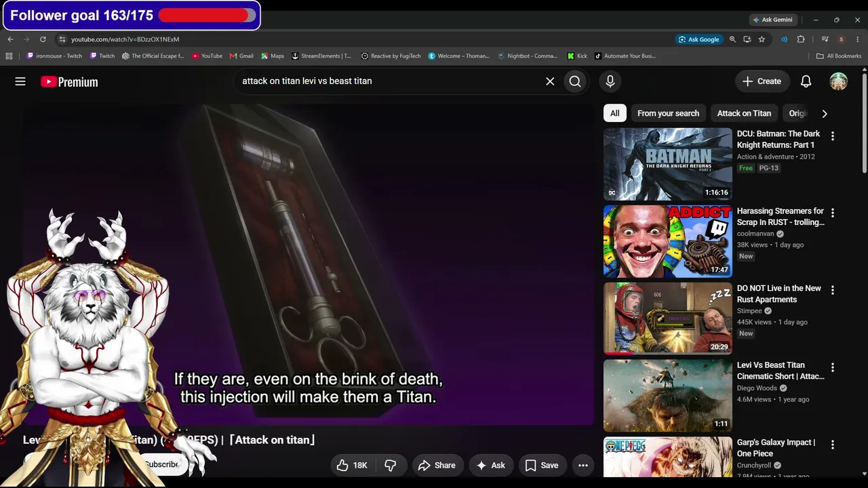The image size is (868, 488).
Task: Open options for Batman Dark Knight Returns
Action: [833, 136]
